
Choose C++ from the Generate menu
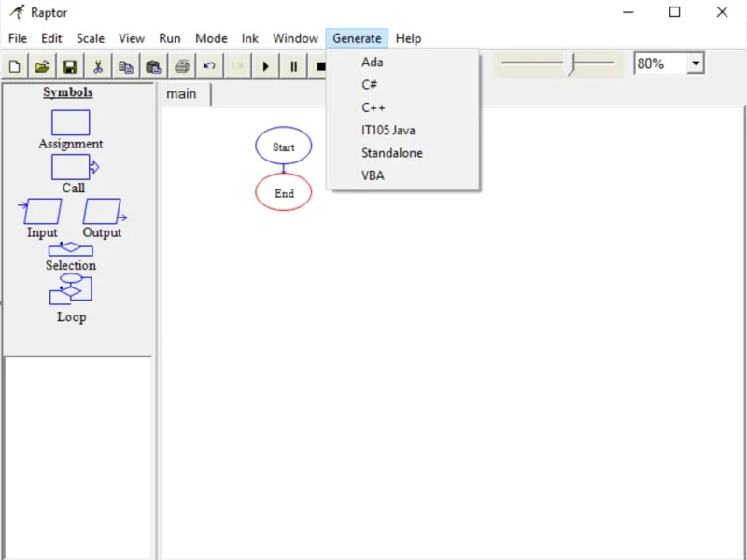(403, 107)
